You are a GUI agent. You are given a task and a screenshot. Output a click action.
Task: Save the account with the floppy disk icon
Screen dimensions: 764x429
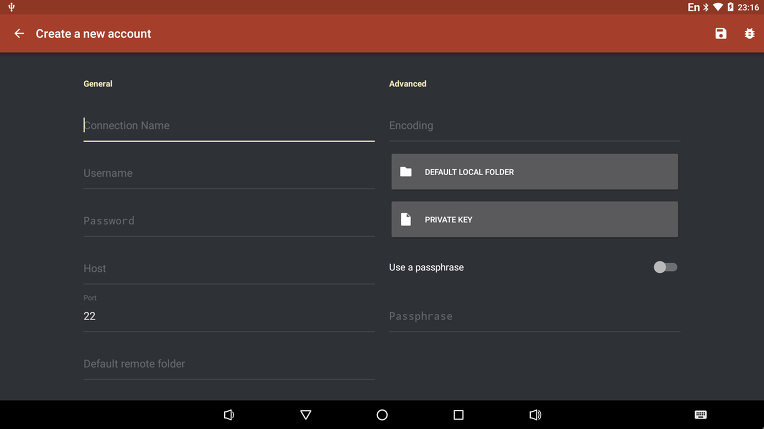[x=721, y=34]
